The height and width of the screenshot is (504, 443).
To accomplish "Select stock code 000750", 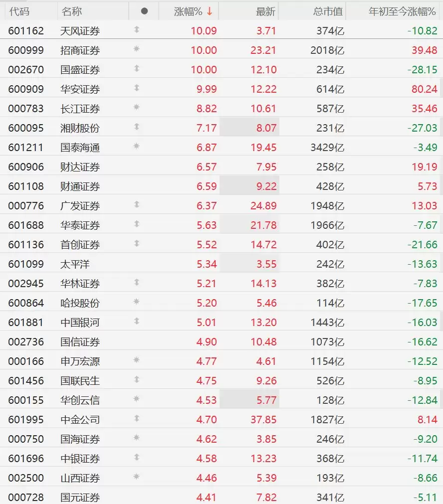I will tap(26, 439).
